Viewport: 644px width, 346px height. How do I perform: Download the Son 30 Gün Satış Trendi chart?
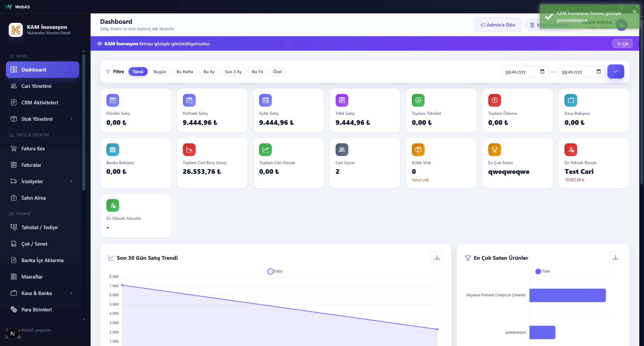(437, 257)
